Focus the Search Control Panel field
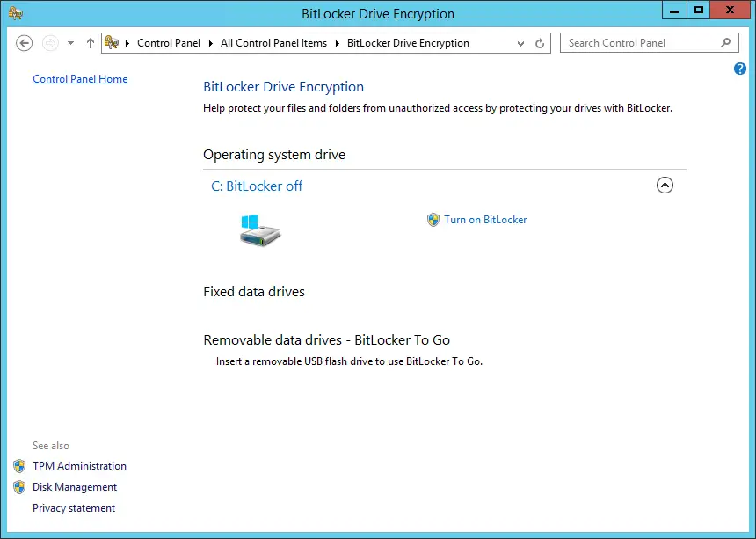Viewport: 756px width, 539px height. [x=640, y=43]
